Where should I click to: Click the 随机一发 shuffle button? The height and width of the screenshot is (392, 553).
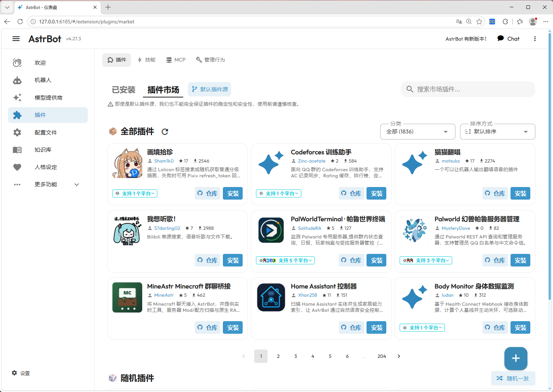tap(513, 378)
